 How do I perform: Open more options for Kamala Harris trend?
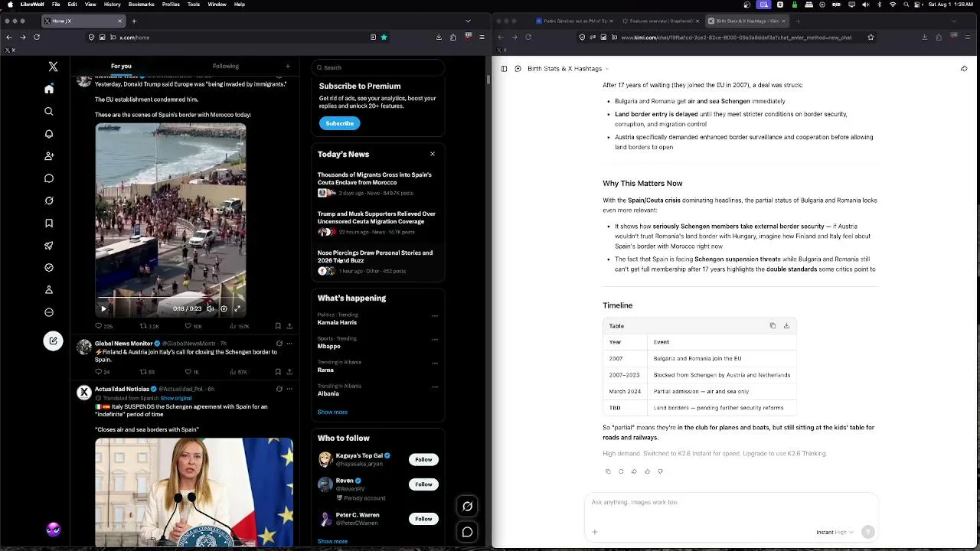pos(435,316)
